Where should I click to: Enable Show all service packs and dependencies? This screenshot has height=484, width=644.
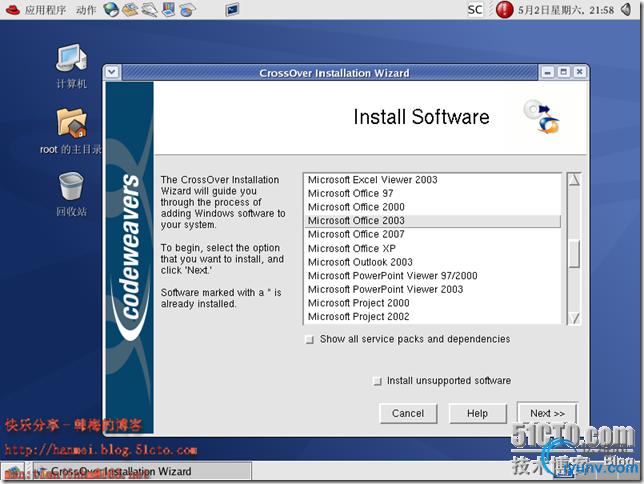pos(309,339)
